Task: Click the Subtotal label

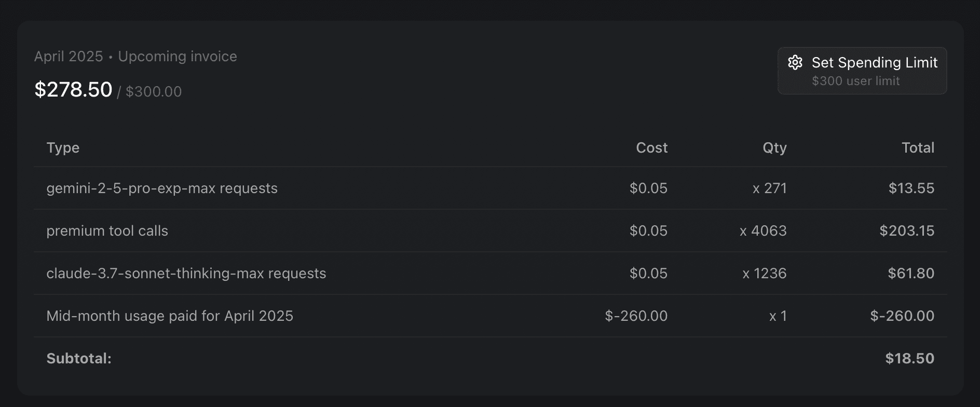Action: (79, 358)
